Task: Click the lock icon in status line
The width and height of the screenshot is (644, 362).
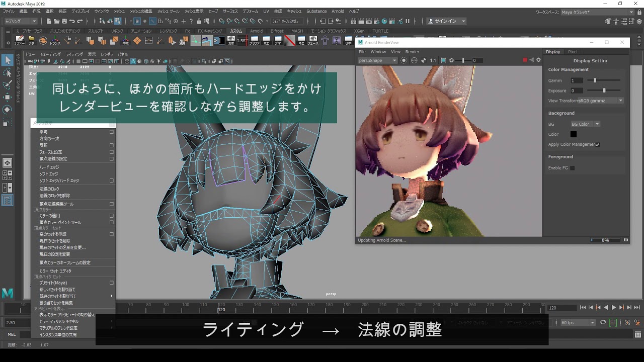Action: (x=199, y=21)
